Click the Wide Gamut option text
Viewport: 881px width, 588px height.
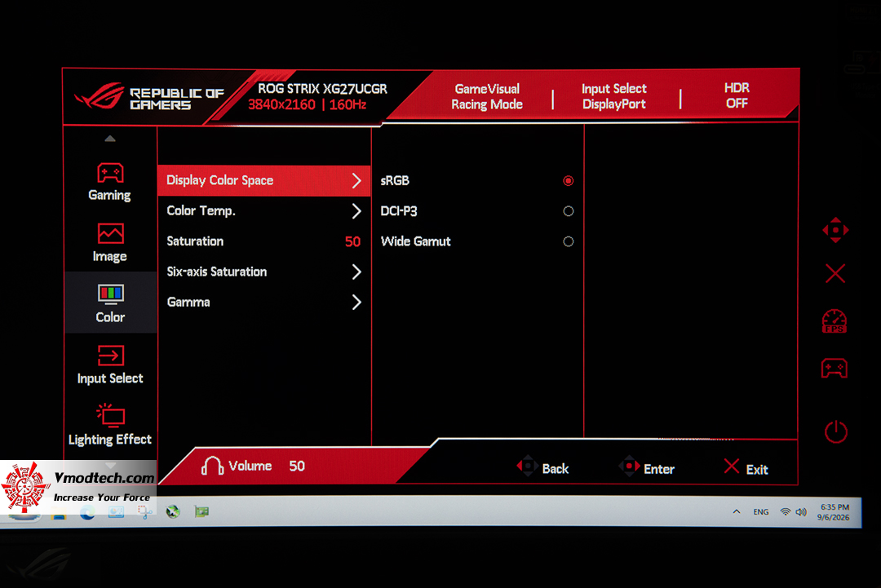pyautogui.click(x=416, y=241)
